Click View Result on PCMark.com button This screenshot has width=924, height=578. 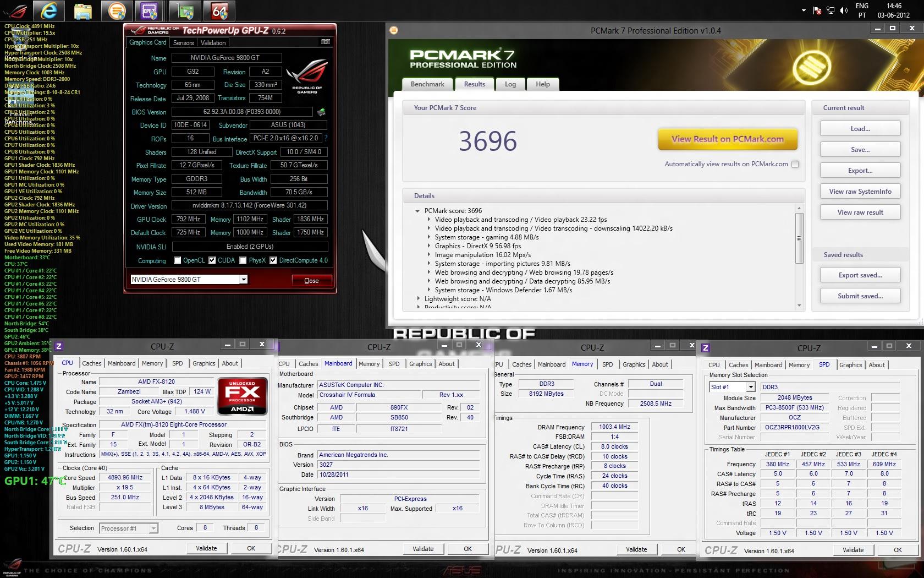point(728,139)
